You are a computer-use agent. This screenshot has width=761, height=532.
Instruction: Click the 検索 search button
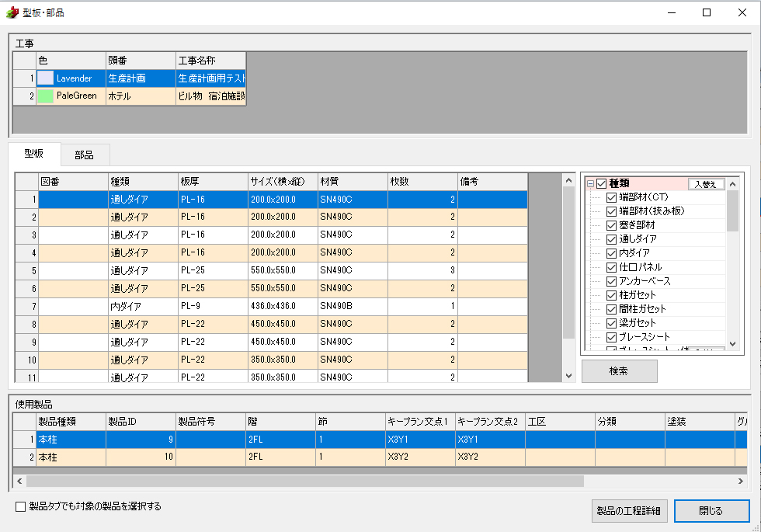click(619, 371)
